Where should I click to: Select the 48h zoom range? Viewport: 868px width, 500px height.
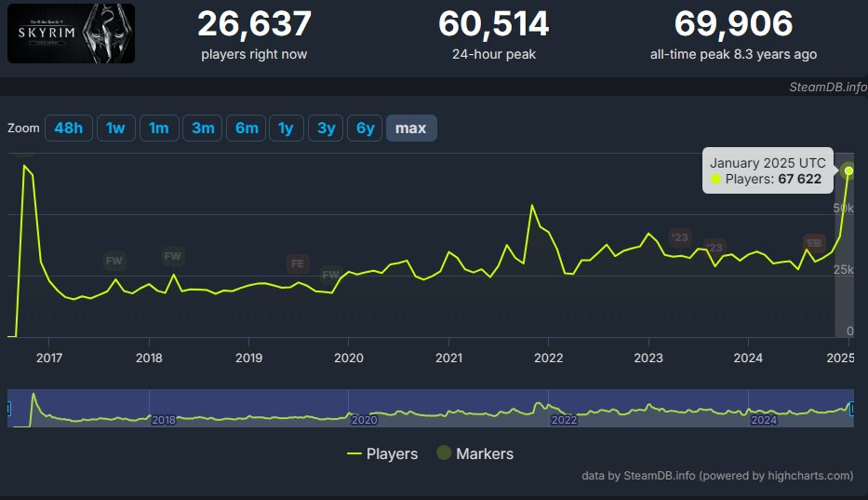(69, 128)
